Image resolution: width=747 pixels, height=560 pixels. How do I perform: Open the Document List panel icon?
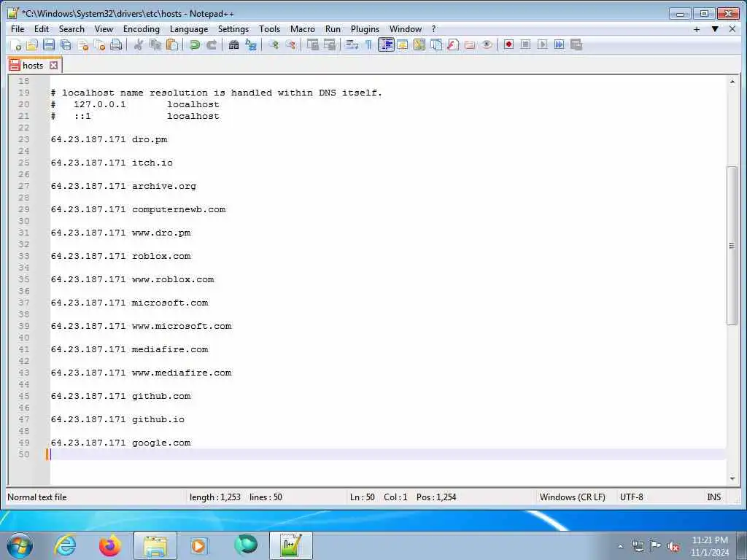(436, 44)
